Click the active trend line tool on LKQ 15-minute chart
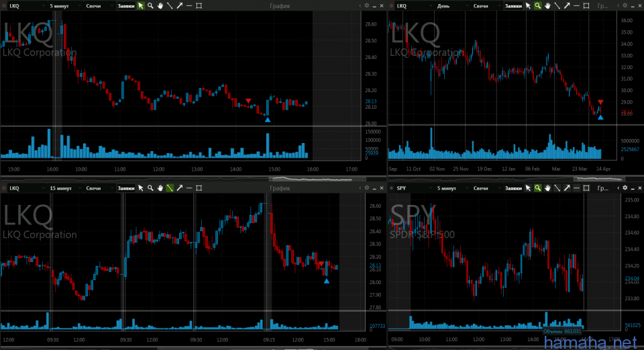Image resolution: width=644 pixels, height=350 pixels. pyautogui.click(x=170, y=188)
